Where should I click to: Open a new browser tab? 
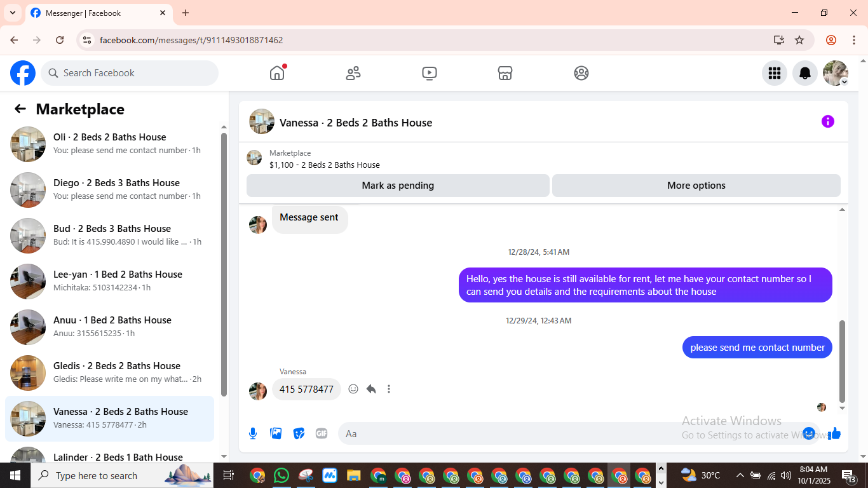point(186,13)
